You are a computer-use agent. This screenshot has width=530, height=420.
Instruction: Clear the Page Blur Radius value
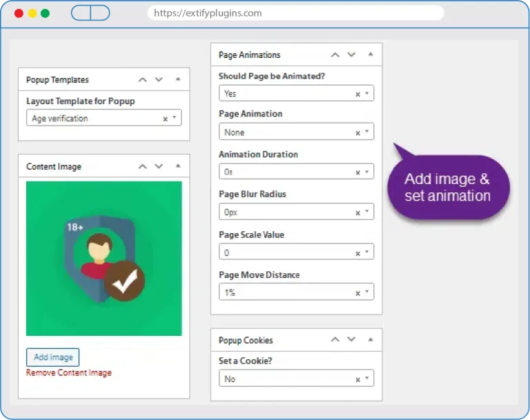pyautogui.click(x=357, y=213)
